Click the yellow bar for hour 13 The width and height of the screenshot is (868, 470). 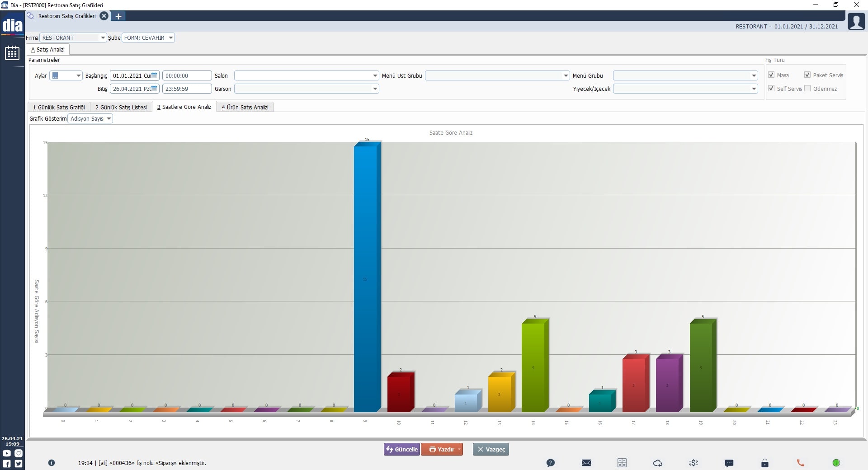click(501, 392)
